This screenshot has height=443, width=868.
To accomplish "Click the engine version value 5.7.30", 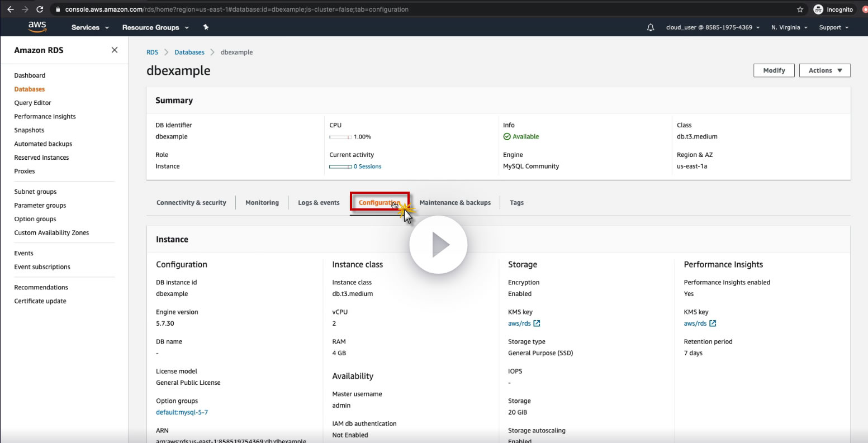I will 166,323.
